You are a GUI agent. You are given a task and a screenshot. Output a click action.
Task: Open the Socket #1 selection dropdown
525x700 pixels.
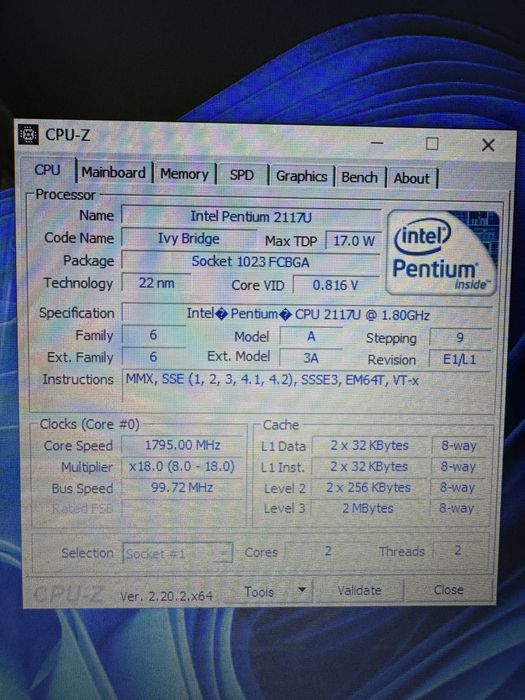[x=177, y=554]
